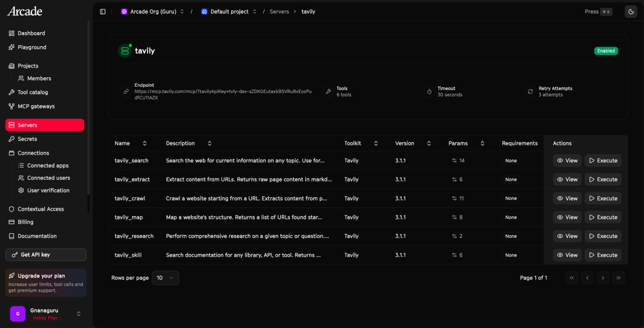
Task: Open the Gnanaguru account menu chevron
Action: point(79,314)
